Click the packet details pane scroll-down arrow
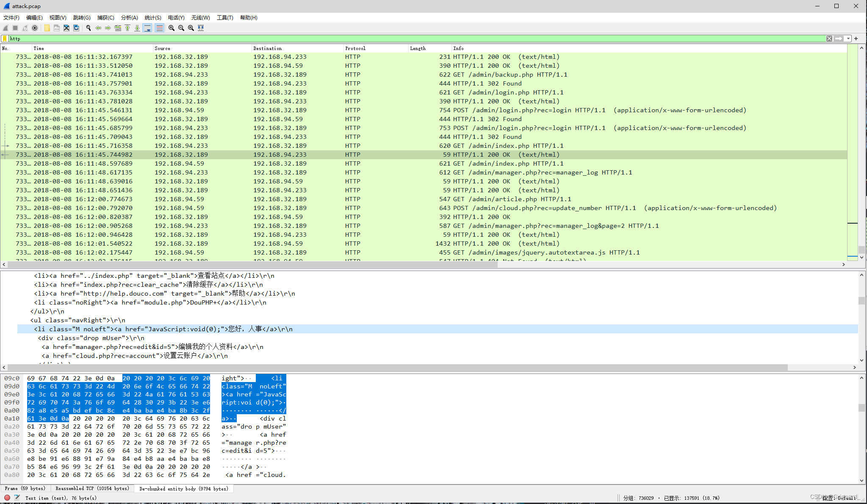 pyautogui.click(x=861, y=360)
